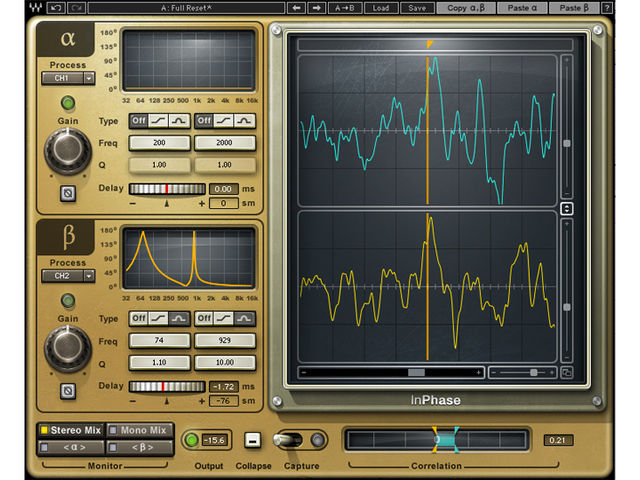
Task: Set beta filter 1 type to Off
Action: pos(139,319)
